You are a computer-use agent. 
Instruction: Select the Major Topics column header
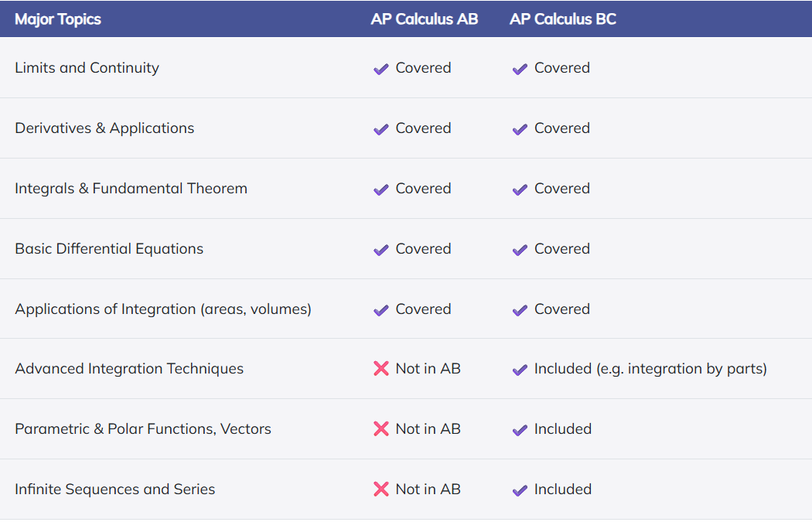[x=58, y=19]
